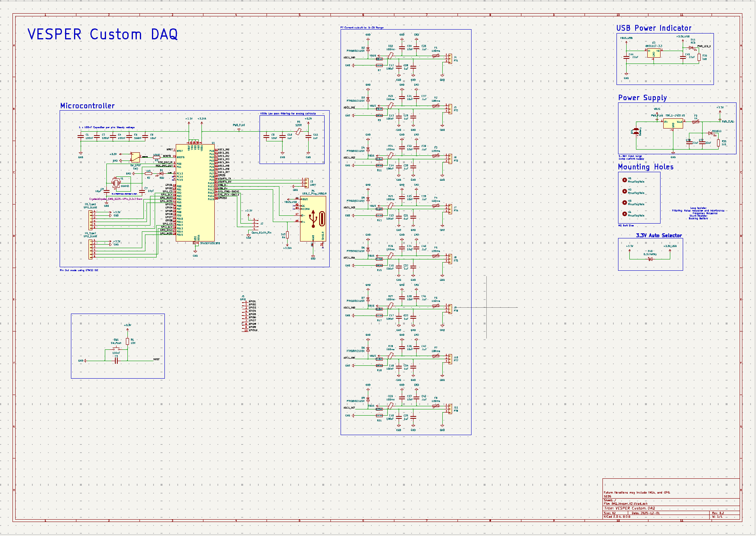Select the D11 red LED in USB Power Indicator
This screenshot has height=536, width=756.
[x=691, y=48]
